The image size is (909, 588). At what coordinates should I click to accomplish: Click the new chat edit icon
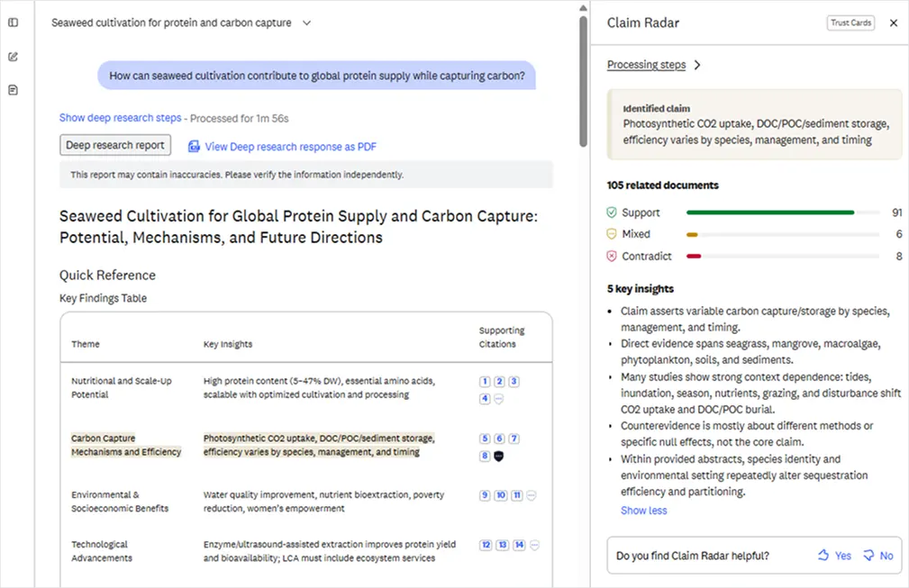tap(14, 57)
